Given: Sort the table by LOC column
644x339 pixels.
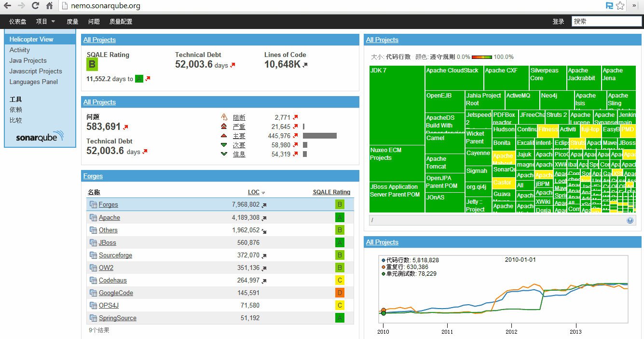Looking at the screenshot, I should click(254, 192).
